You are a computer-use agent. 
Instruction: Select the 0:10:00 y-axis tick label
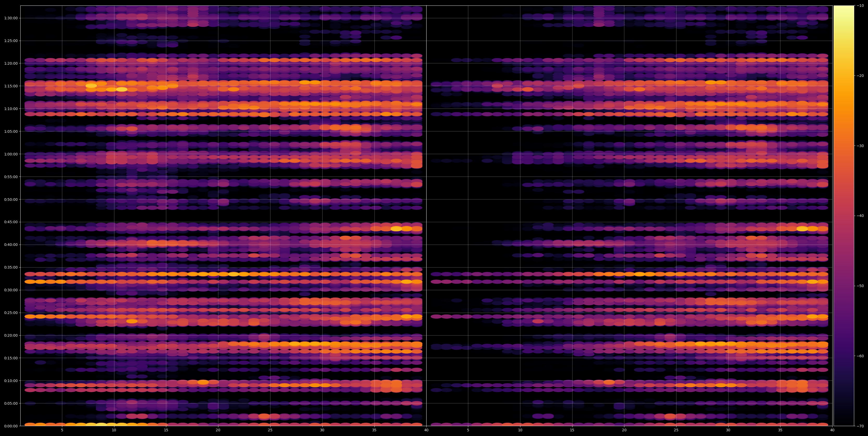coord(11,381)
